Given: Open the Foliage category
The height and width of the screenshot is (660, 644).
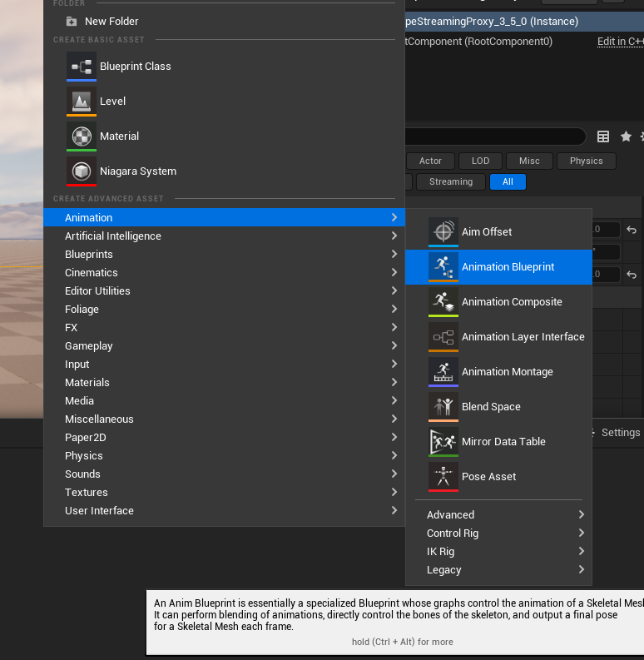Looking at the screenshot, I should coord(224,309).
